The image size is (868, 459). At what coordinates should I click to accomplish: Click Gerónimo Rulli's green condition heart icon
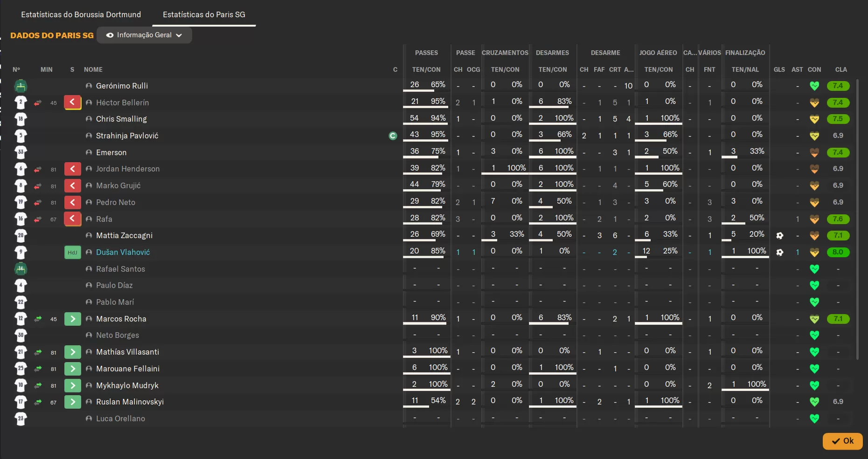814,86
